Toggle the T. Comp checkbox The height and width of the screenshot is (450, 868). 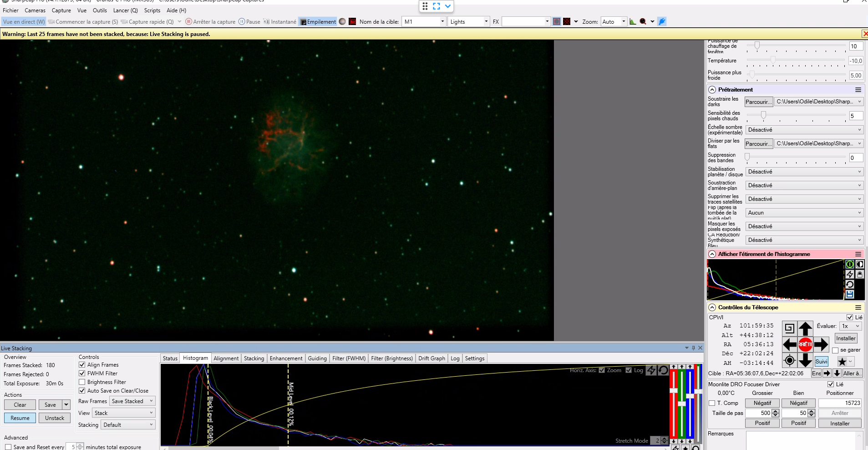coord(712,403)
